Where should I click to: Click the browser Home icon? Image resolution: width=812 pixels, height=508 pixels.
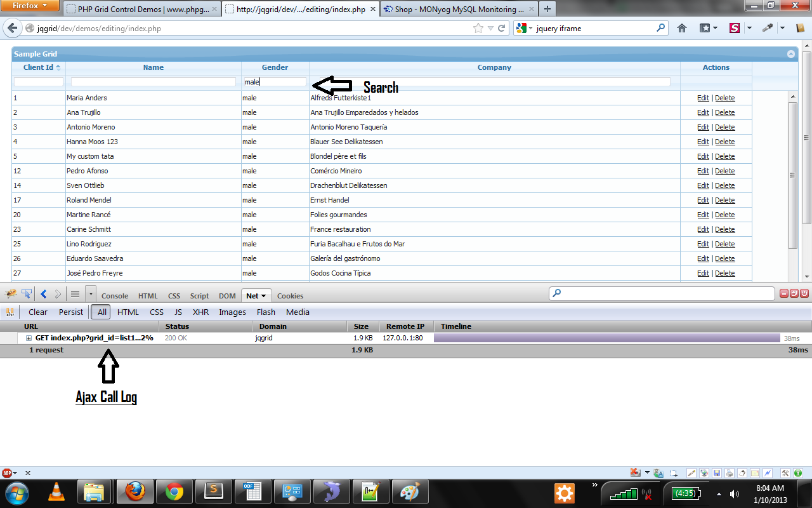682,28
